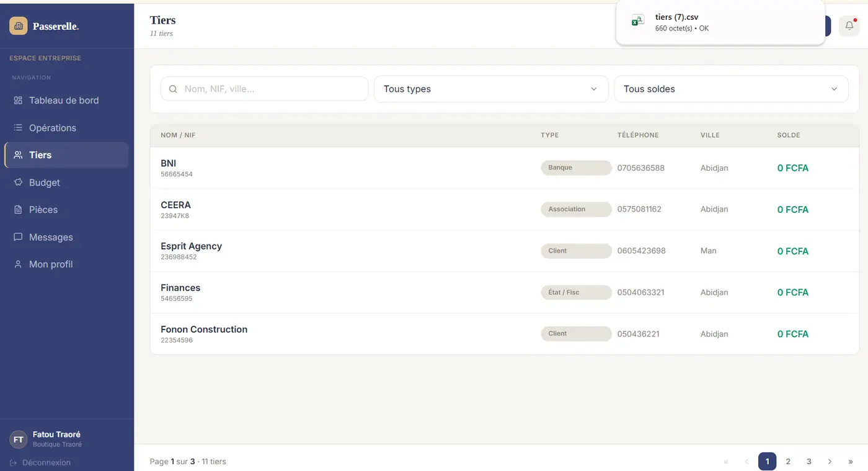Click the Nom, NIF, ville search field
Viewport: 868px width, 471px height.
tap(265, 89)
